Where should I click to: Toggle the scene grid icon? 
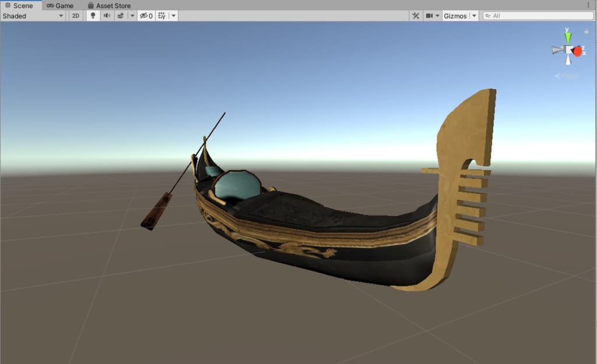pos(161,16)
